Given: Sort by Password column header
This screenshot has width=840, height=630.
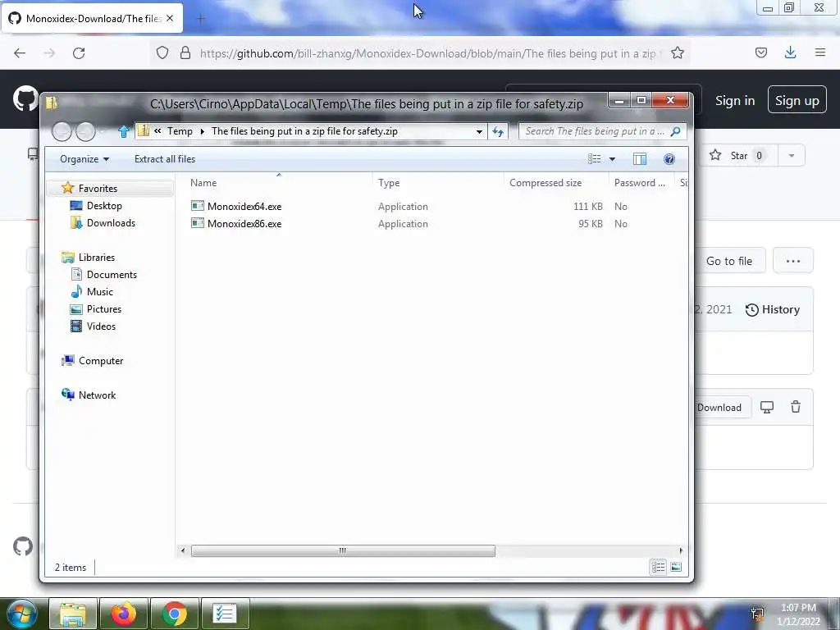Looking at the screenshot, I should (x=640, y=183).
